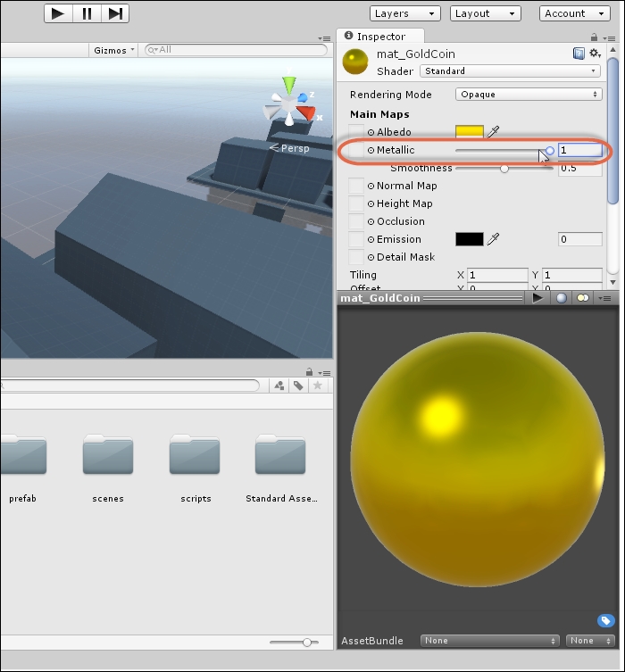
Task: Click the Albedo texture slot
Action: [356, 132]
